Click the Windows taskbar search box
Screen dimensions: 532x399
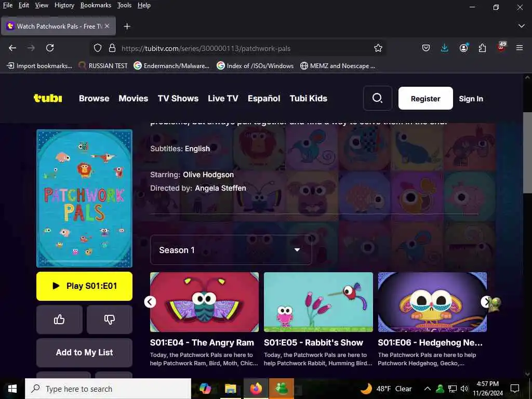pyautogui.click(x=108, y=389)
